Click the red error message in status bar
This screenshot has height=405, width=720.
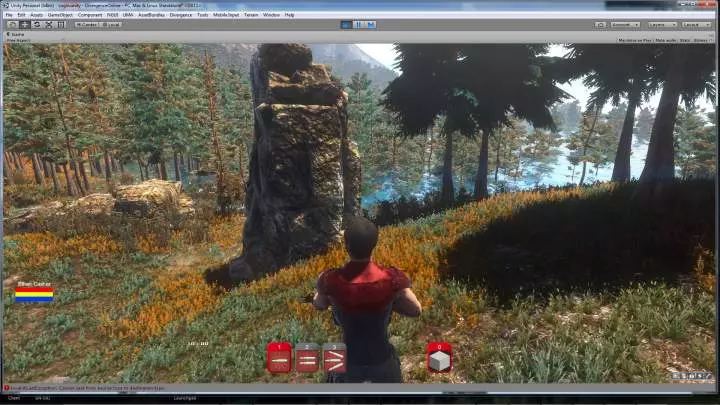pos(87,388)
